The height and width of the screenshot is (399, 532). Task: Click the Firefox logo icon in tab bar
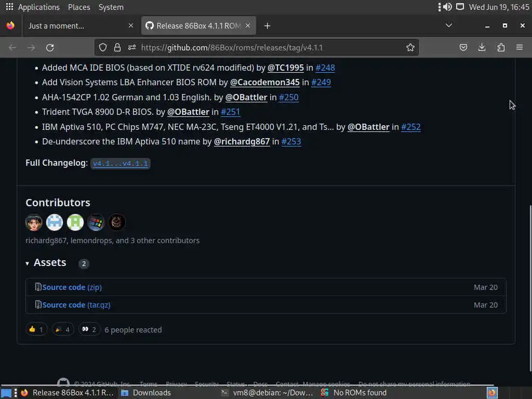(10, 25)
